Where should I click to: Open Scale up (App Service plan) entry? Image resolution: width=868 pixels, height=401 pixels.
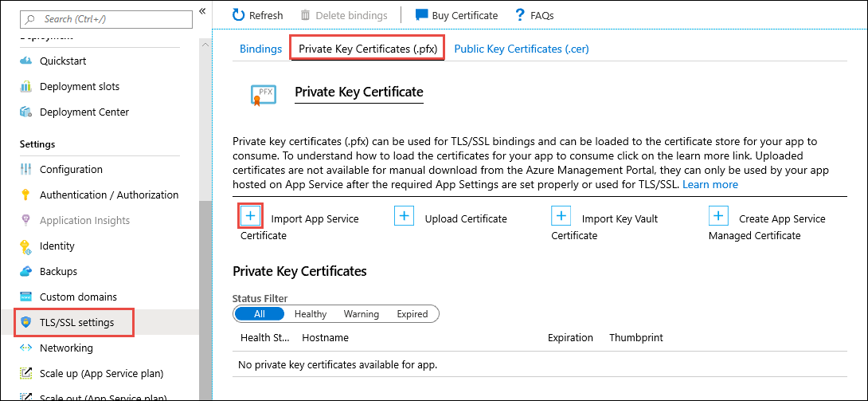(100, 373)
